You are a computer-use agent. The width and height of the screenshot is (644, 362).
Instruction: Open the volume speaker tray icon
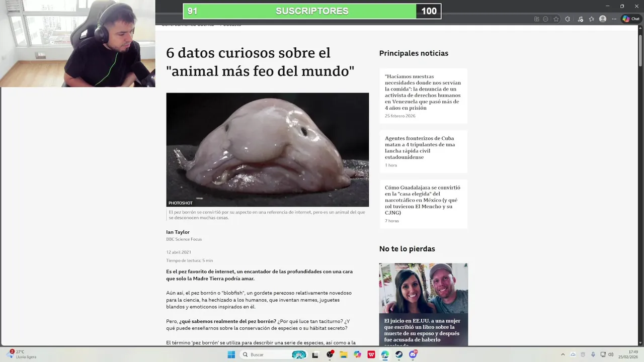pos(611,354)
